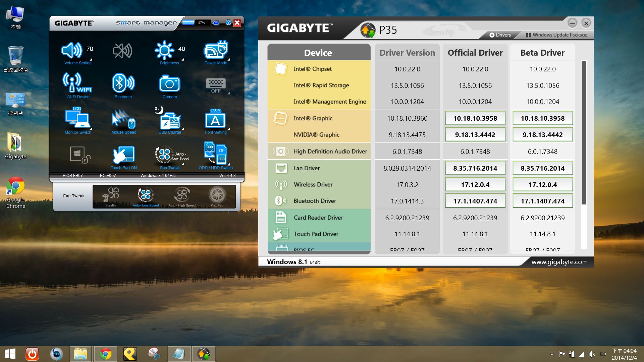
Task: Click the Official Driver column header
Action: (475, 52)
